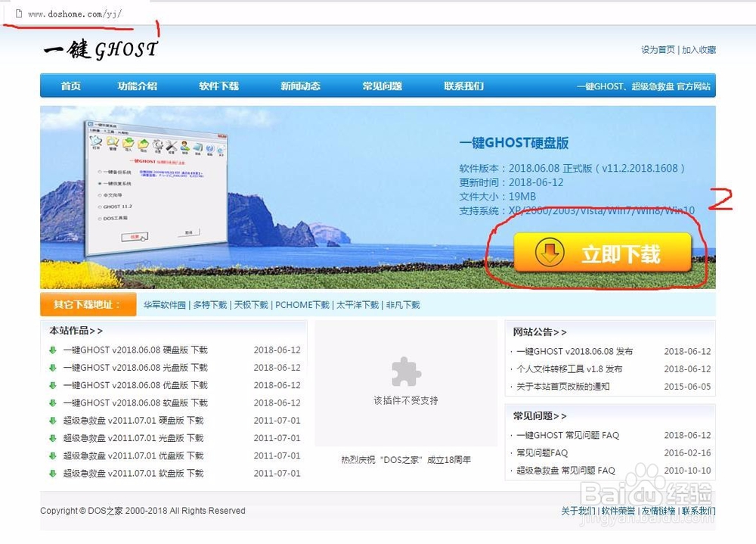Click the green arrow beside 超级急救盘 优盘版 下载
Image resolution: width=756 pixels, height=544 pixels.
[x=53, y=455]
